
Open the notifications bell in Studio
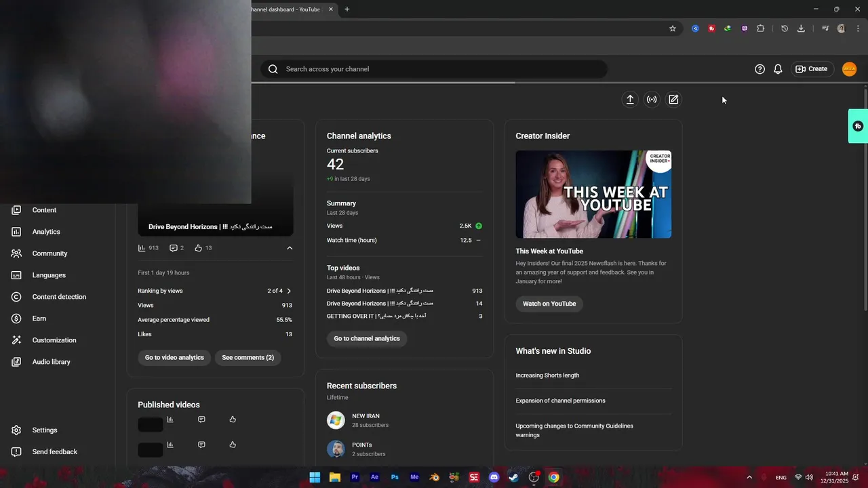click(x=778, y=69)
